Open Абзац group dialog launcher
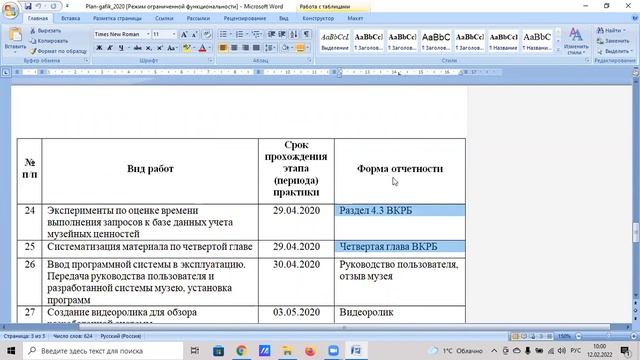Image resolution: width=640 pixels, height=360 pixels. tap(309, 60)
